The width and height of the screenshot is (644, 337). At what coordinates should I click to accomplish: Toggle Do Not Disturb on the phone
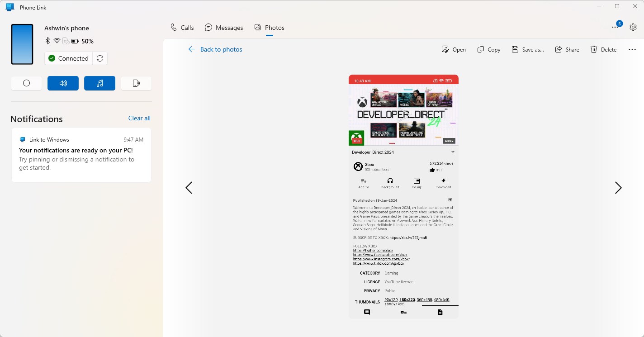26,83
